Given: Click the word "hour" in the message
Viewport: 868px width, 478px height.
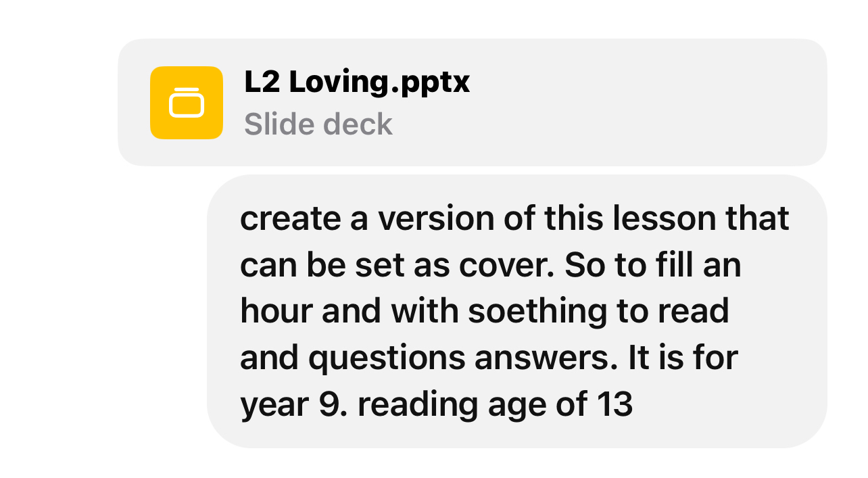Looking at the screenshot, I should tap(276, 311).
